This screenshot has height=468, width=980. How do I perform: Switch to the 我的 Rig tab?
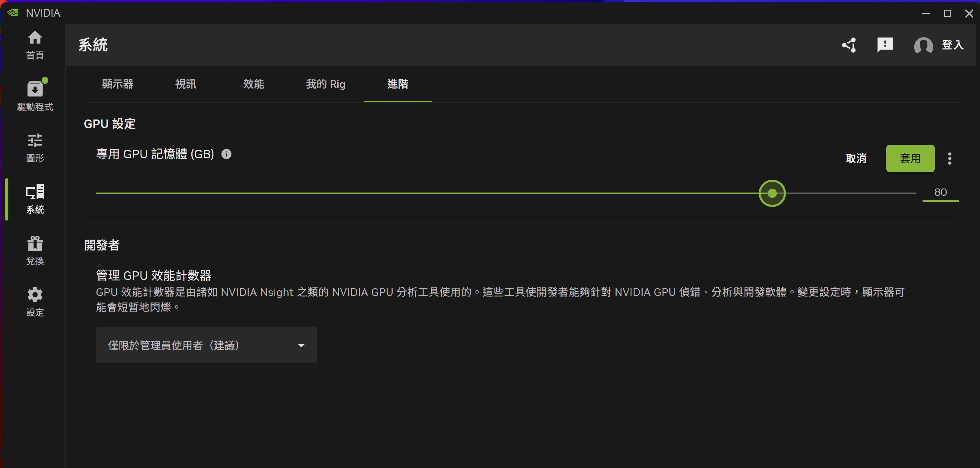tap(326, 84)
